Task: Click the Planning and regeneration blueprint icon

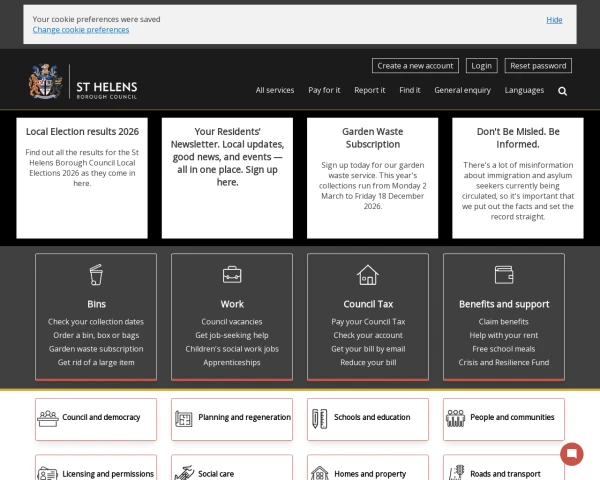Action: coord(184,418)
